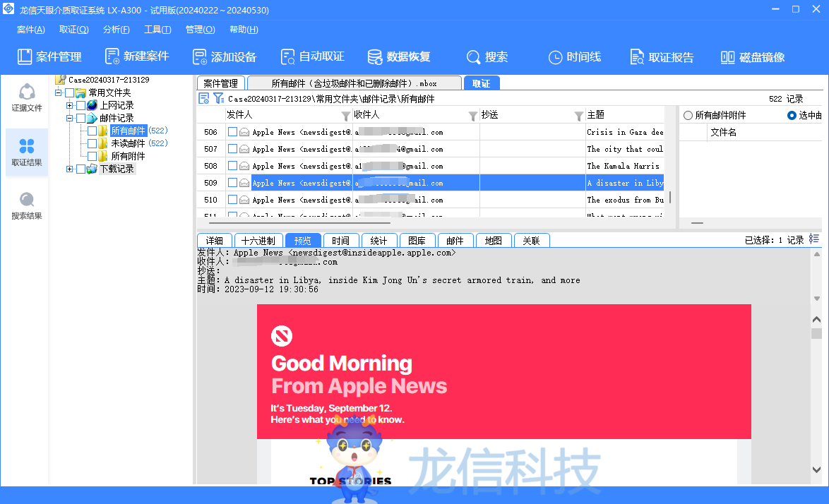Click the 上网记录 globe icon in tree
This screenshot has width=829, height=504.
[92, 105]
